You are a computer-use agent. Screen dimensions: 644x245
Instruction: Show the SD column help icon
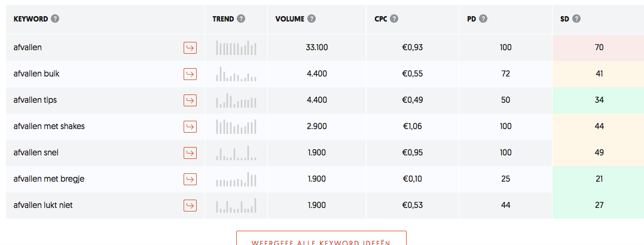[x=576, y=19]
